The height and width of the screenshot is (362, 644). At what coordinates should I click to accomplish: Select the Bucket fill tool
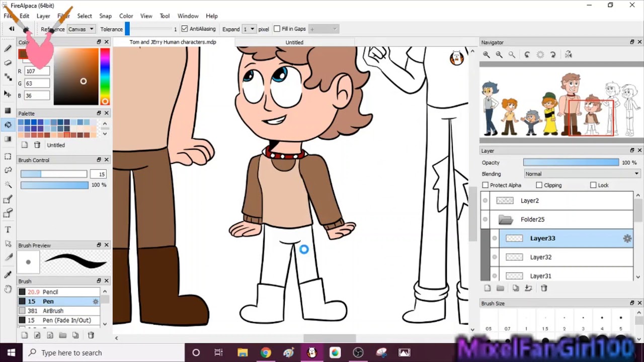click(8, 124)
